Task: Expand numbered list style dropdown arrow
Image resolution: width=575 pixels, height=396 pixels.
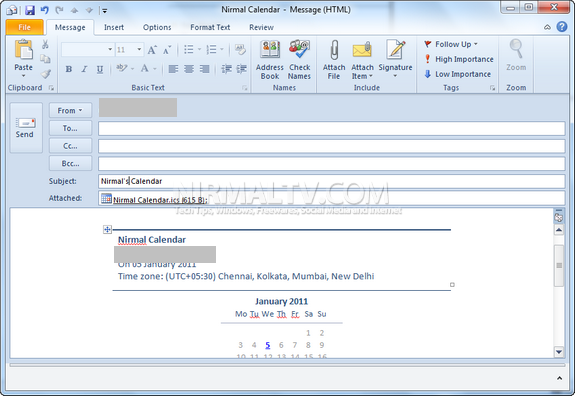Action: coord(222,50)
